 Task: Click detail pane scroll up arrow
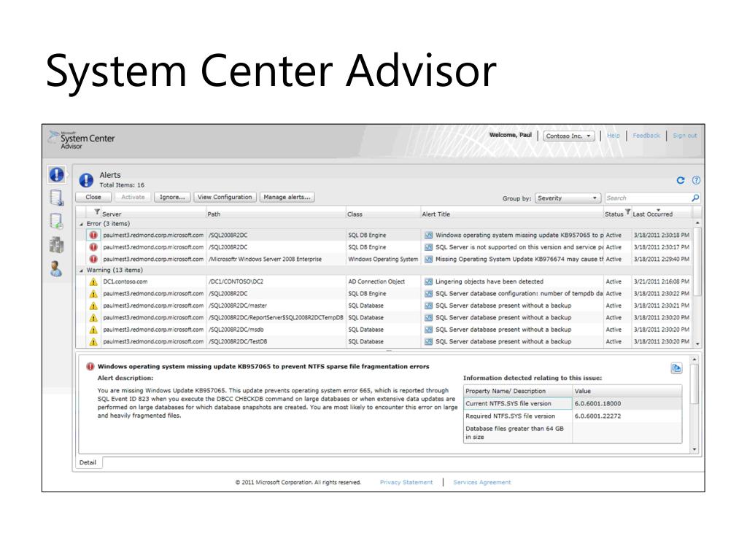click(x=694, y=359)
